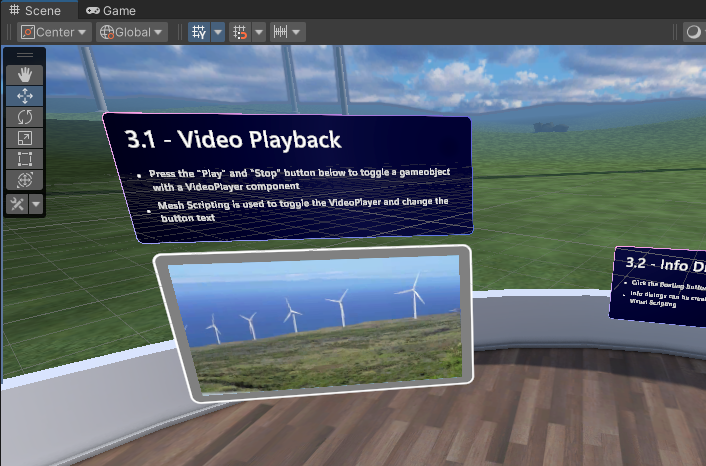
Task: Select the Rect tool
Action: coord(25,159)
